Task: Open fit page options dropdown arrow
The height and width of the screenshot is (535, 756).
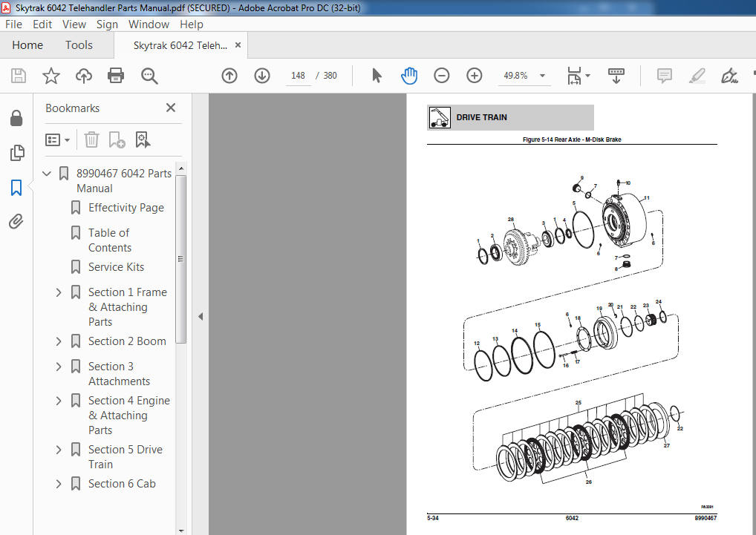Action: click(x=587, y=76)
